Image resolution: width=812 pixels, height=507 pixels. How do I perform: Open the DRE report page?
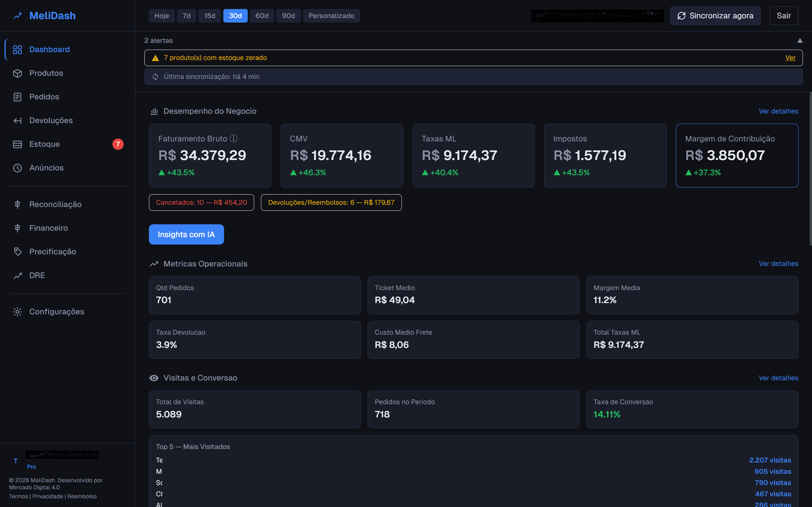pos(37,275)
